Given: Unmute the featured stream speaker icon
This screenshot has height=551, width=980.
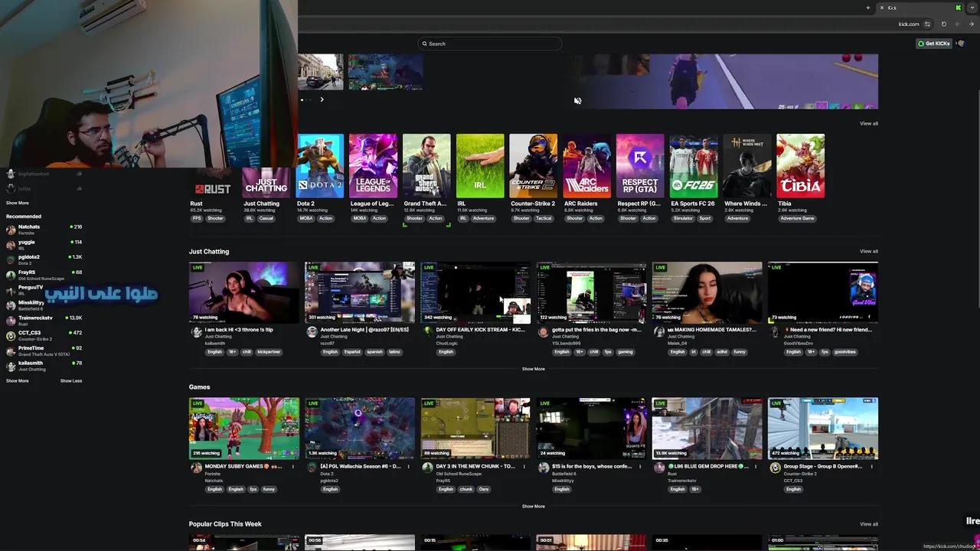Looking at the screenshot, I should point(577,100).
